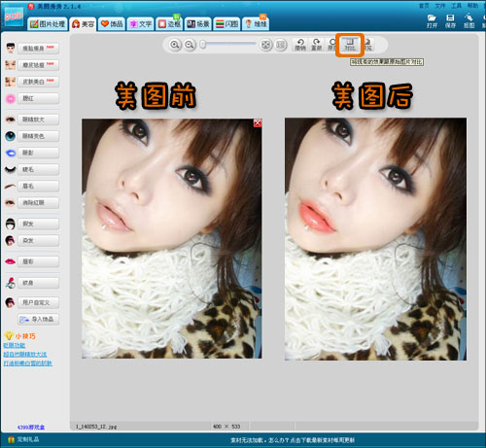486x448 pixels.
Task: Select the 腮红 blush button
Action: tap(39, 98)
